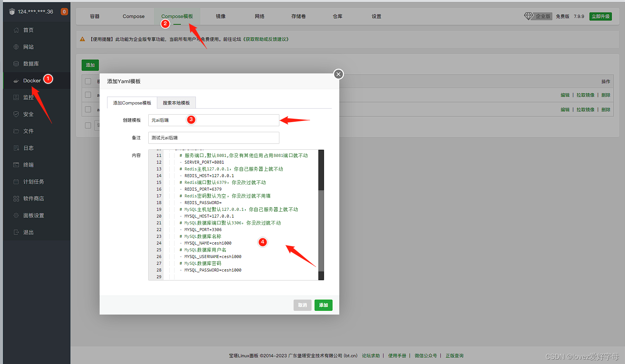Click the shield icon next to 安全
Viewport: 625px width, 364px height.
(16, 114)
